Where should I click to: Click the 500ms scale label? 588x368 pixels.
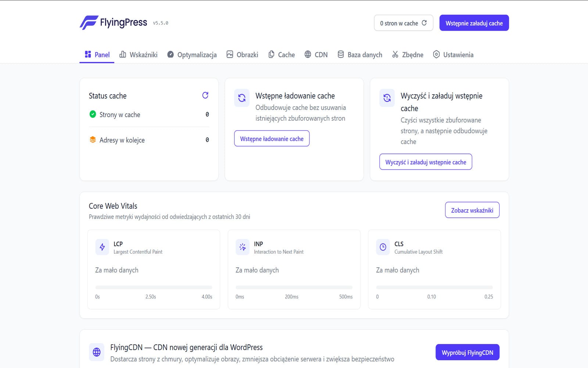point(346,297)
